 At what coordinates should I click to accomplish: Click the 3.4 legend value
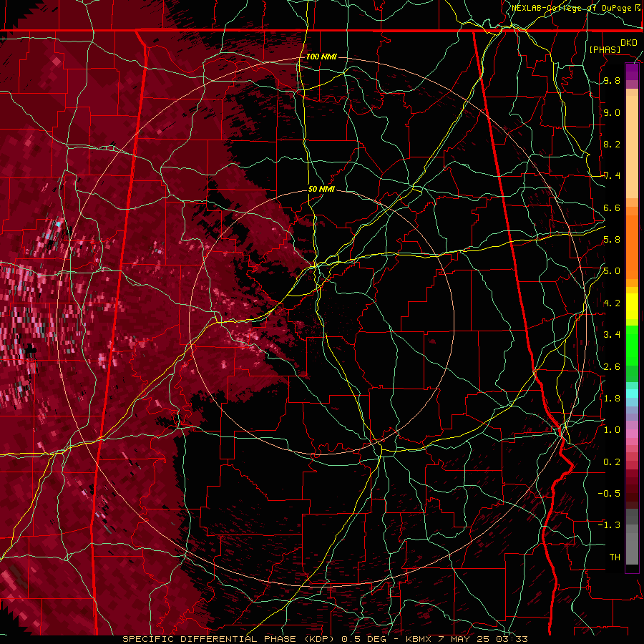(x=612, y=335)
